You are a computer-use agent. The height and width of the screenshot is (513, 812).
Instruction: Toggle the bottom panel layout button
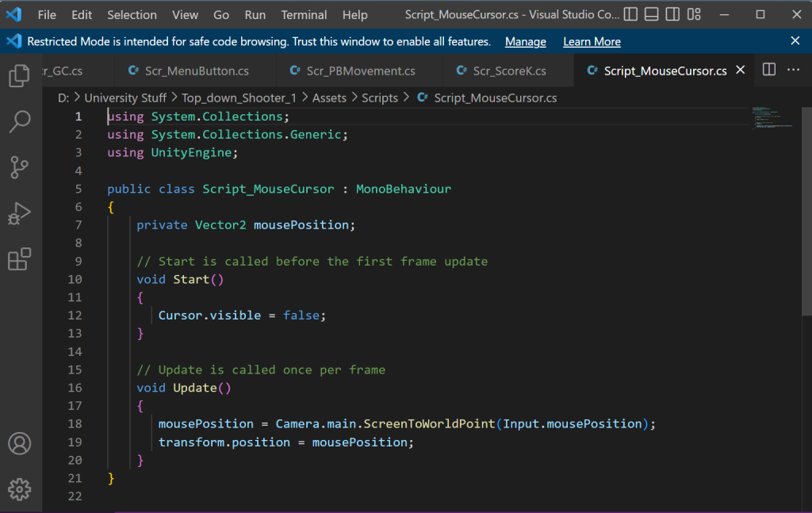(x=652, y=14)
